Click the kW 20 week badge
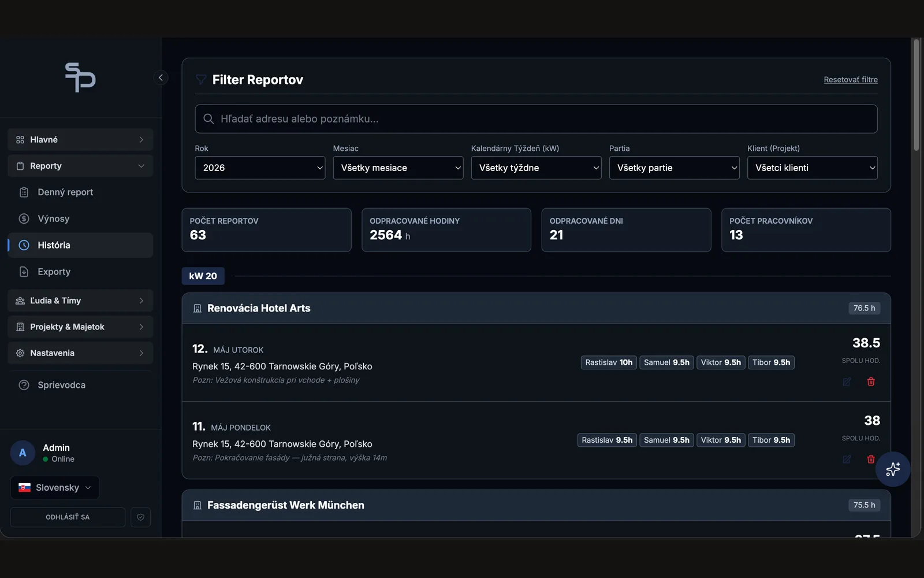 click(x=203, y=276)
